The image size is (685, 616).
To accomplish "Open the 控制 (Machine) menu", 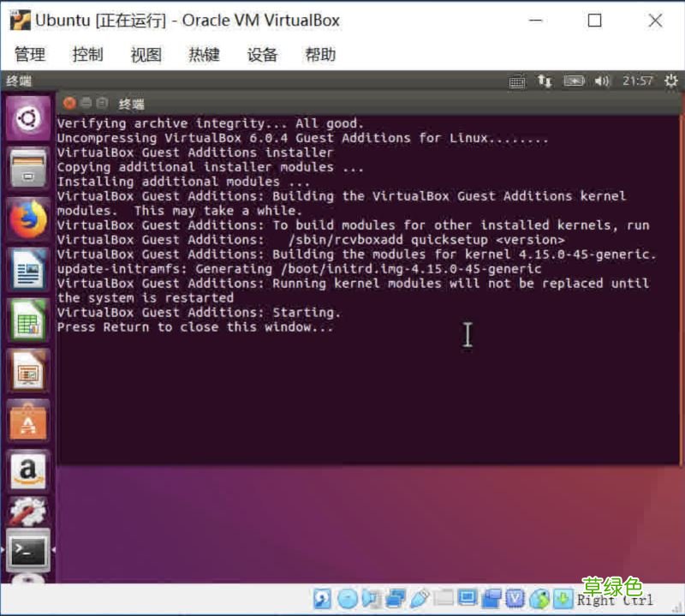I will pyautogui.click(x=88, y=55).
